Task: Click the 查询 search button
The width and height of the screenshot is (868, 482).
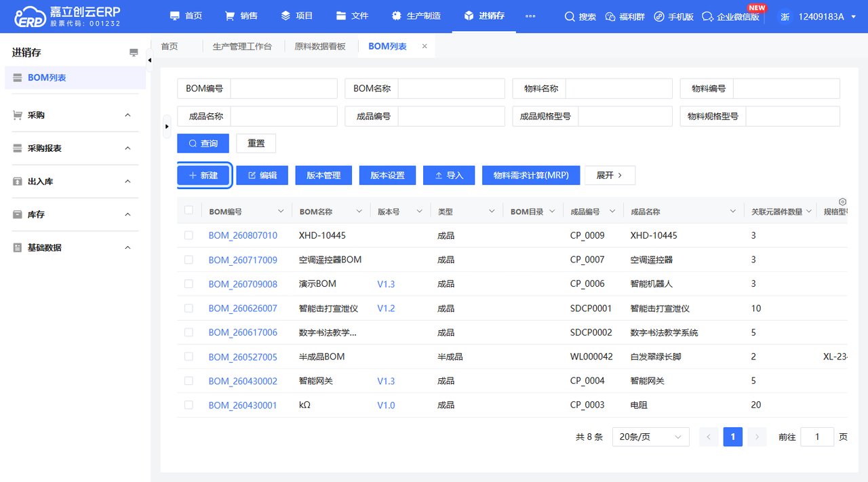Action: pyautogui.click(x=203, y=144)
